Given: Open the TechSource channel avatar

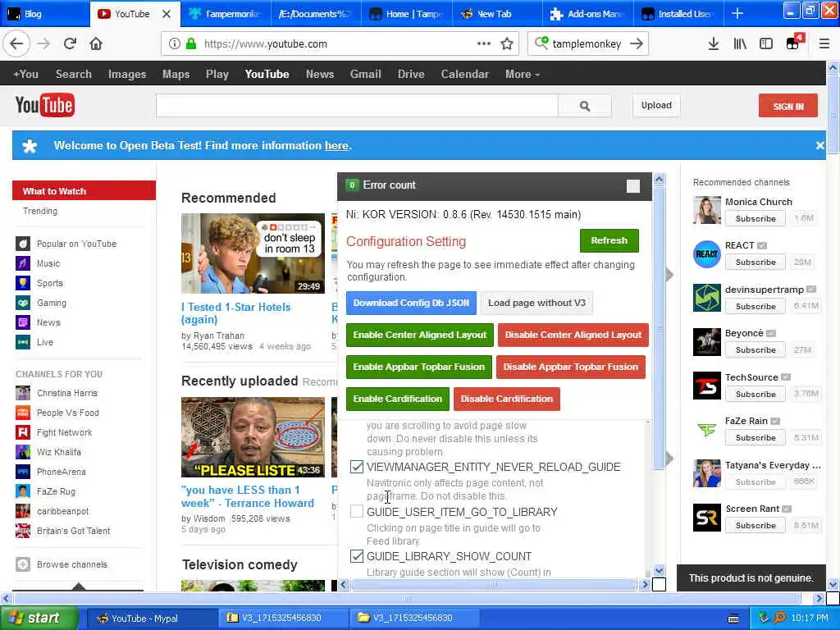Looking at the screenshot, I should 706,386.
